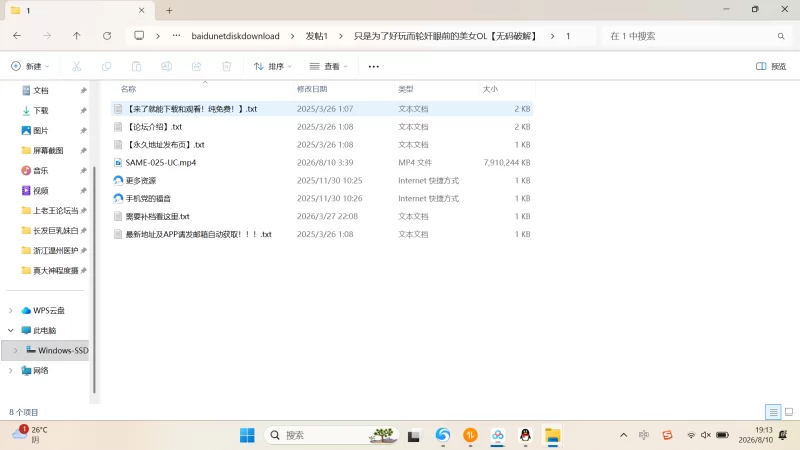Go to 发帖1 in the breadcrumb

coord(316,36)
